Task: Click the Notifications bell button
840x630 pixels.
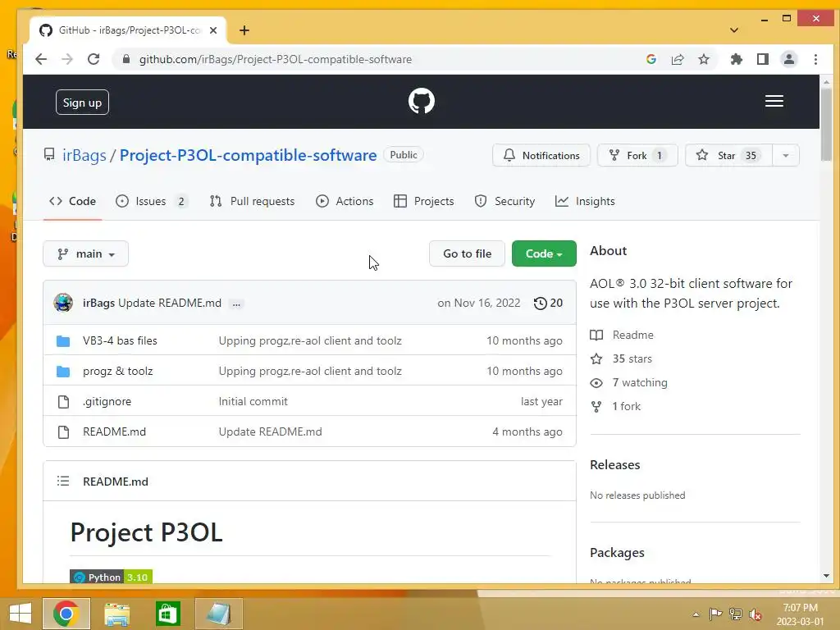Action: (541, 155)
